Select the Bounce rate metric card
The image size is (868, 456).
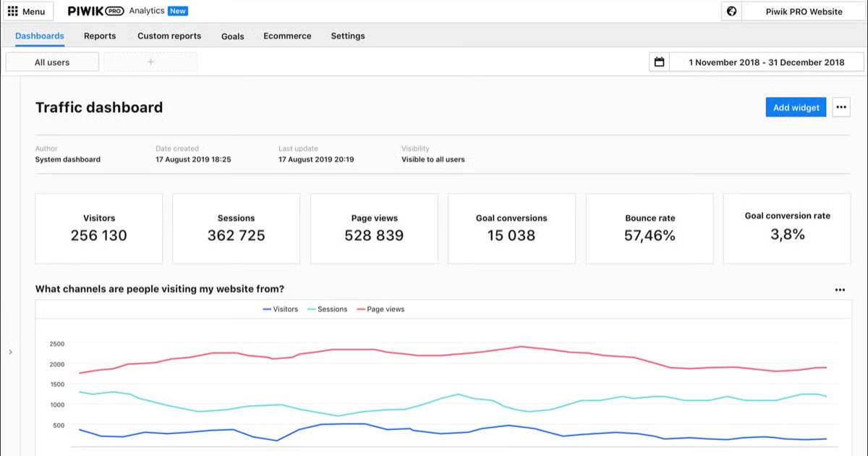pyautogui.click(x=650, y=228)
